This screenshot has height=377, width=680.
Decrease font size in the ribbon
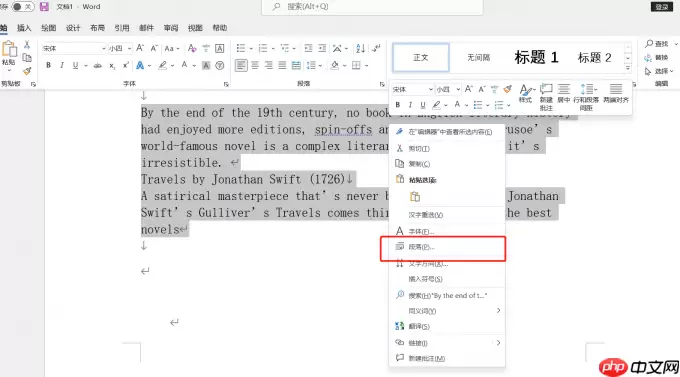tap(154, 48)
